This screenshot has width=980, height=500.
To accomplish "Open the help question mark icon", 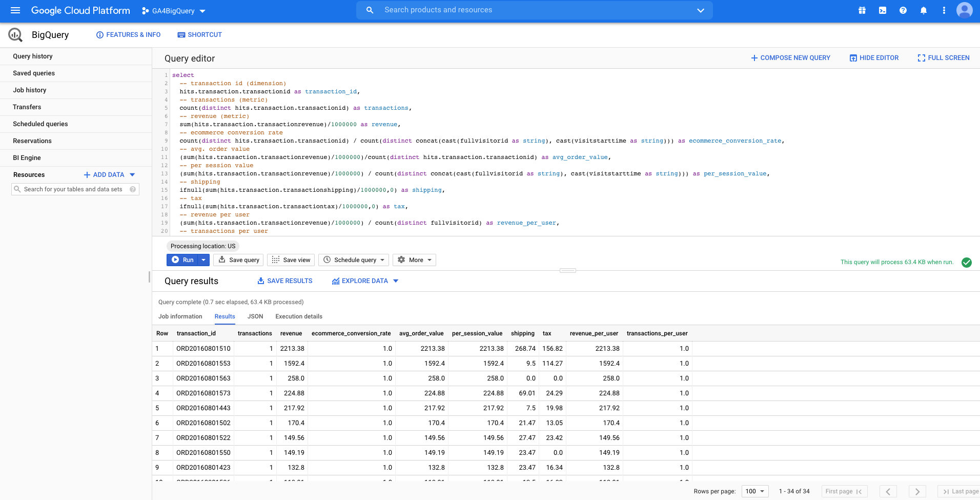I will pyautogui.click(x=903, y=10).
